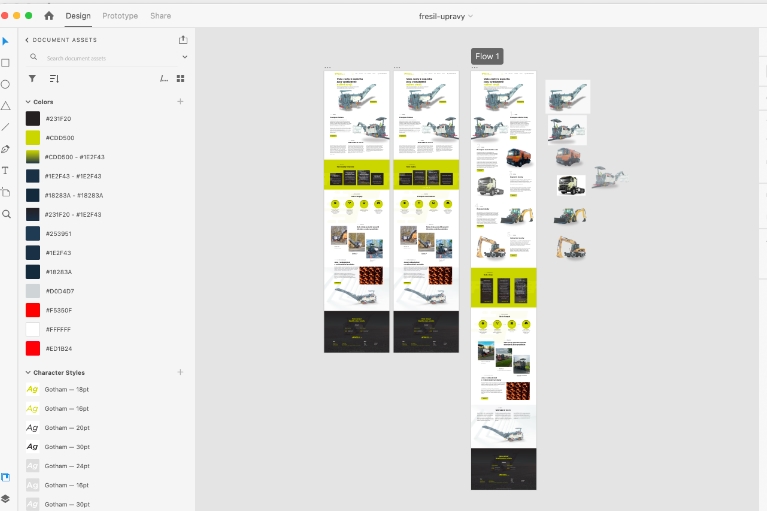Switch to the Prototype tab
The width and height of the screenshot is (767, 511).
(120, 16)
